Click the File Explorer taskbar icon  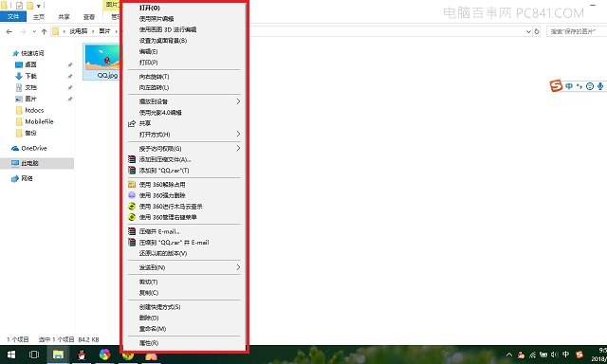coord(58,355)
